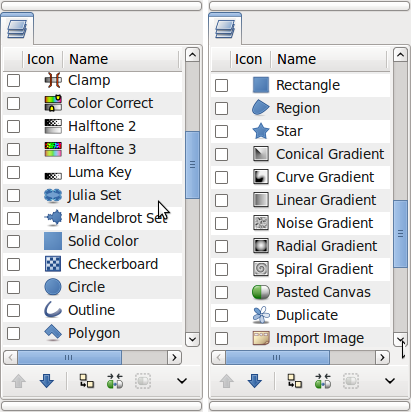The height and width of the screenshot is (412, 412).
Task: Open the left Layers panel tab
Action: pos(17,29)
